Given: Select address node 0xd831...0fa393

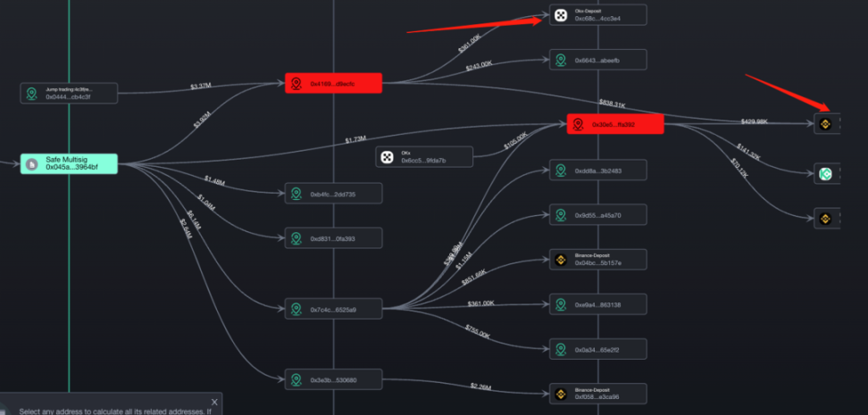Looking at the screenshot, I should 334,238.
